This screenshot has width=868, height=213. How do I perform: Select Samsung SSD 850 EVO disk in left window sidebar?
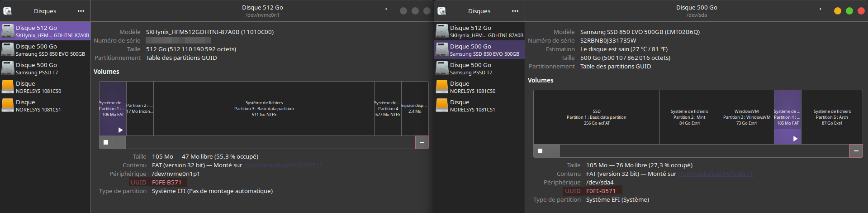click(45, 49)
